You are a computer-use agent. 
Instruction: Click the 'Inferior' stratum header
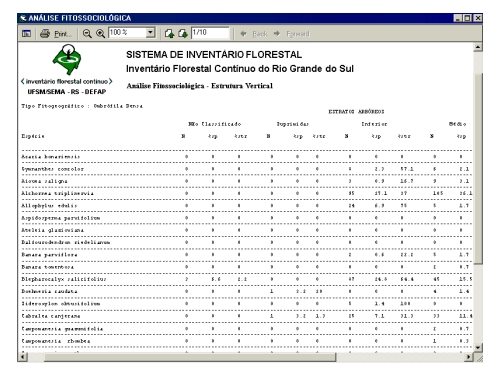[x=374, y=124]
